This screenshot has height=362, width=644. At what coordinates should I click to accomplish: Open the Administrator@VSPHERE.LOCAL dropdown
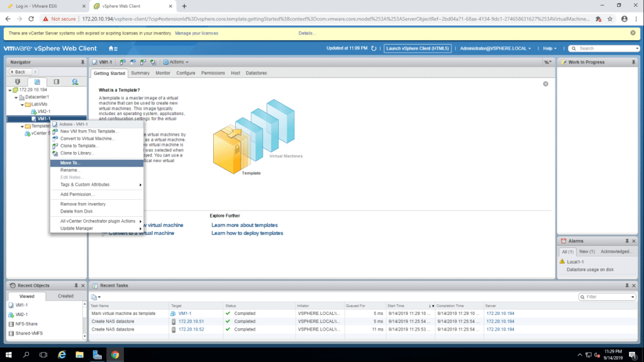pyautogui.click(x=496, y=48)
